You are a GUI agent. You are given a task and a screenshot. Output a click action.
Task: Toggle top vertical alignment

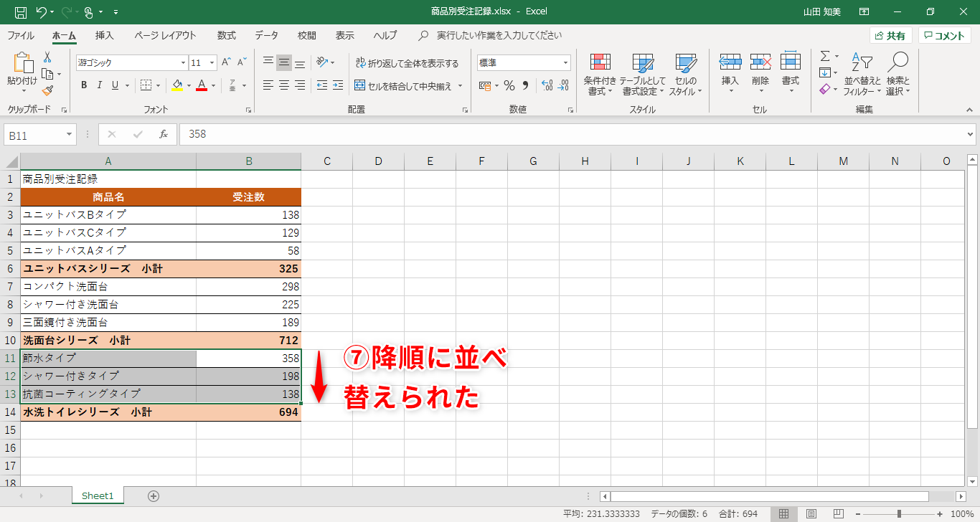pos(268,62)
